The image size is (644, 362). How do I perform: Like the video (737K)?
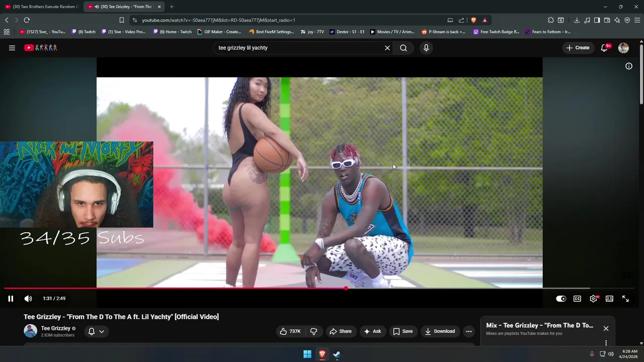(290, 331)
